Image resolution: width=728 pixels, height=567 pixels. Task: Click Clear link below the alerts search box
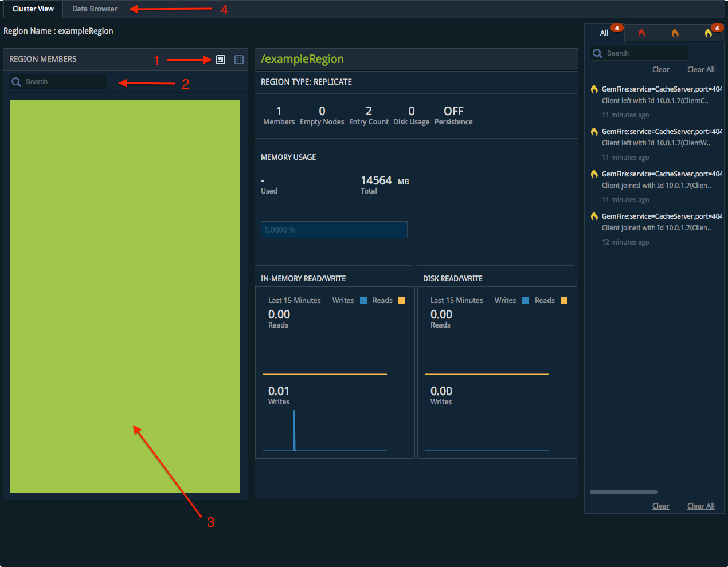660,70
